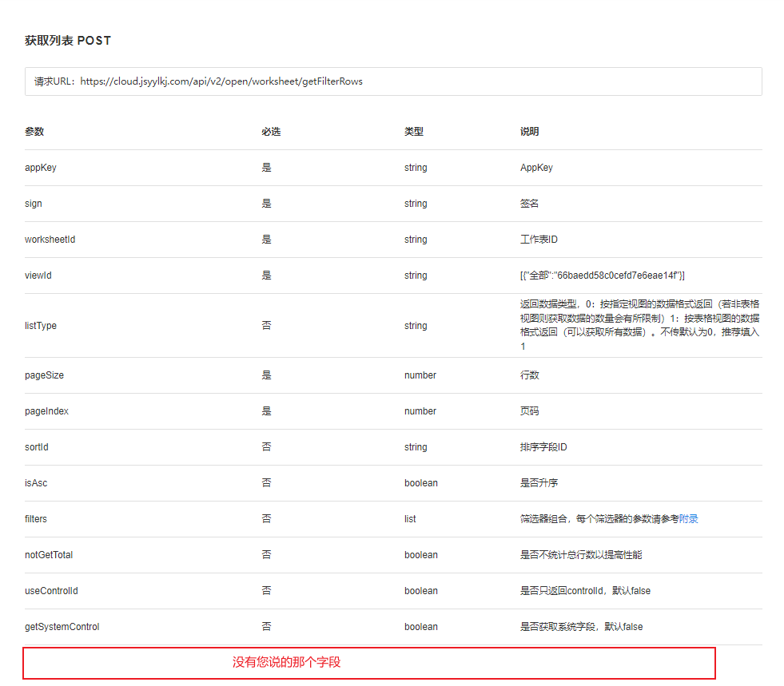This screenshot has height=686, width=784.
Task: Click the 获取列表 POST heading
Action: (x=68, y=41)
